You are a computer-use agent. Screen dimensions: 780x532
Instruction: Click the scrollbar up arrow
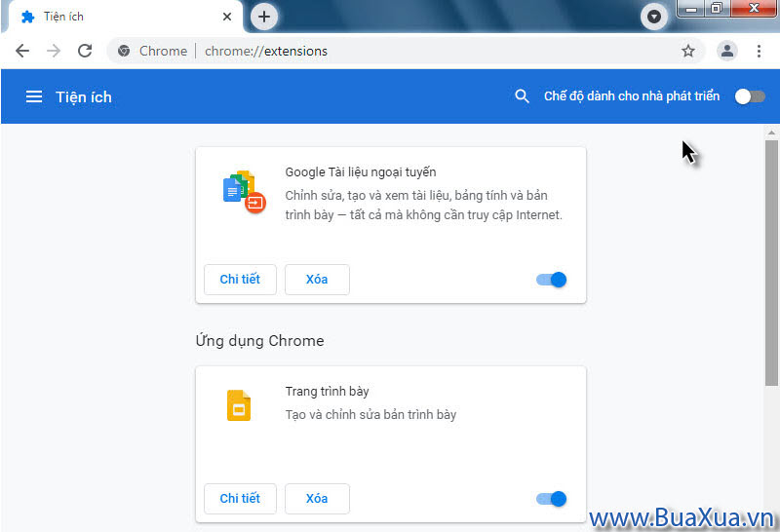tap(771, 133)
